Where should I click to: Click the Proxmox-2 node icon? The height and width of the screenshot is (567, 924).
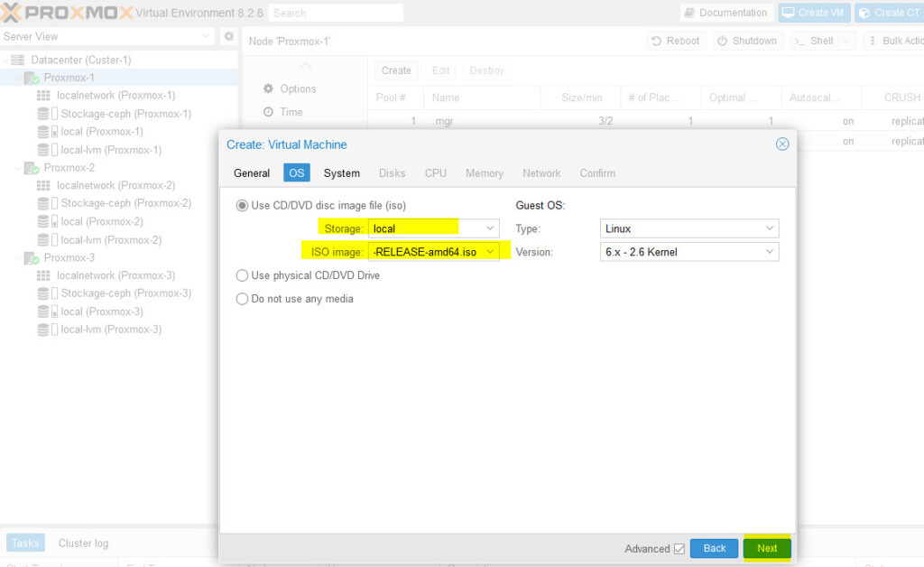(32, 168)
